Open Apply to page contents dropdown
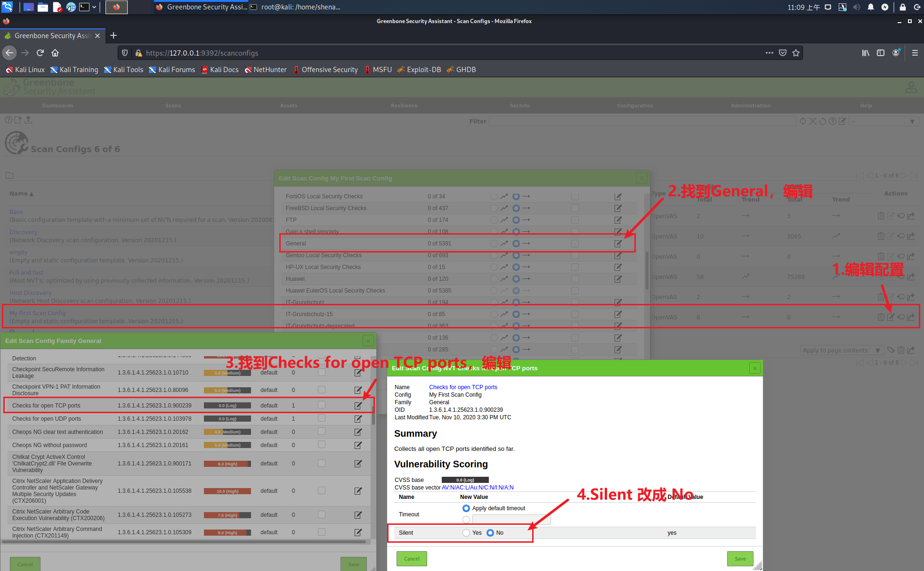This screenshot has width=924, height=571. tap(841, 350)
